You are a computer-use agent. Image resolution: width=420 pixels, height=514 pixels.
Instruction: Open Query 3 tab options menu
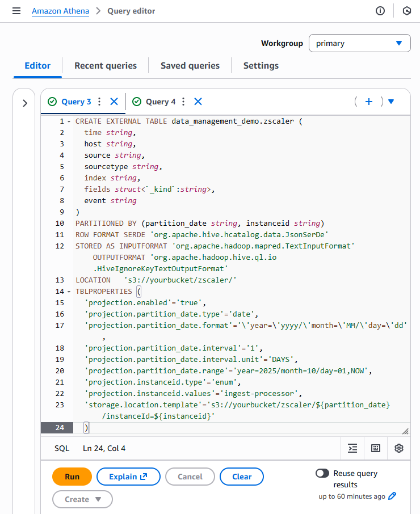point(99,102)
